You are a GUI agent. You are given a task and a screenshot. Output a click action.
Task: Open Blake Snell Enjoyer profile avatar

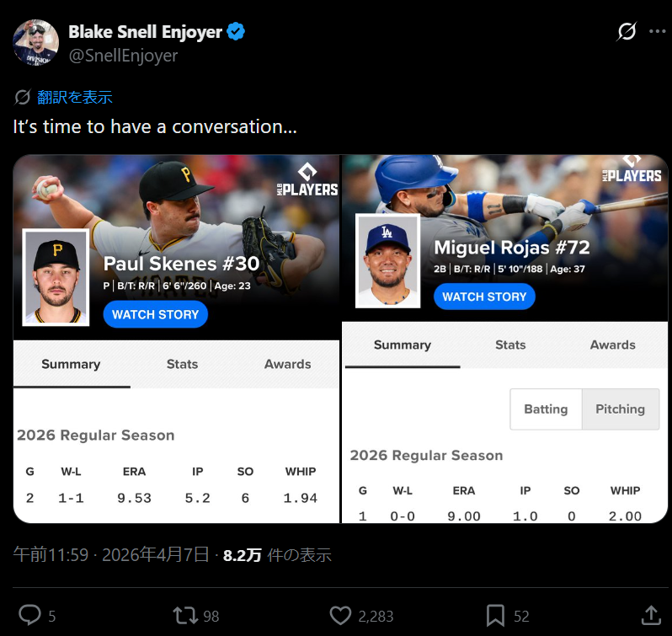[x=35, y=42]
